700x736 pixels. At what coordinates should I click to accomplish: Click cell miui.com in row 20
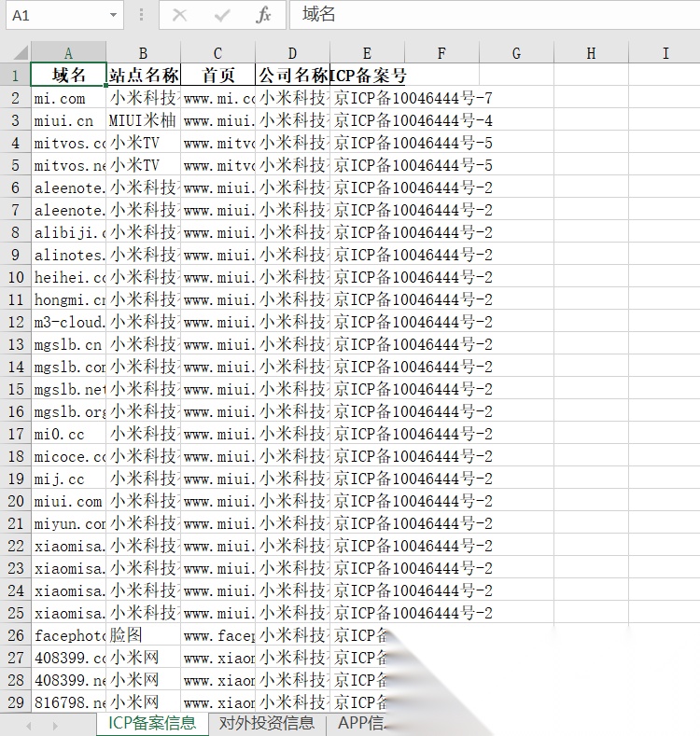tap(68, 501)
